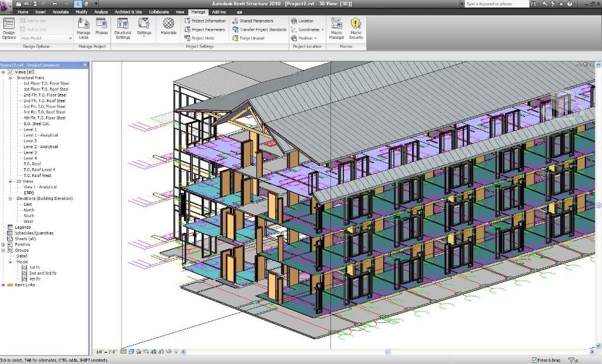602x364 pixels.
Task: Open the Phases dialog
Action: pos(102,27)
